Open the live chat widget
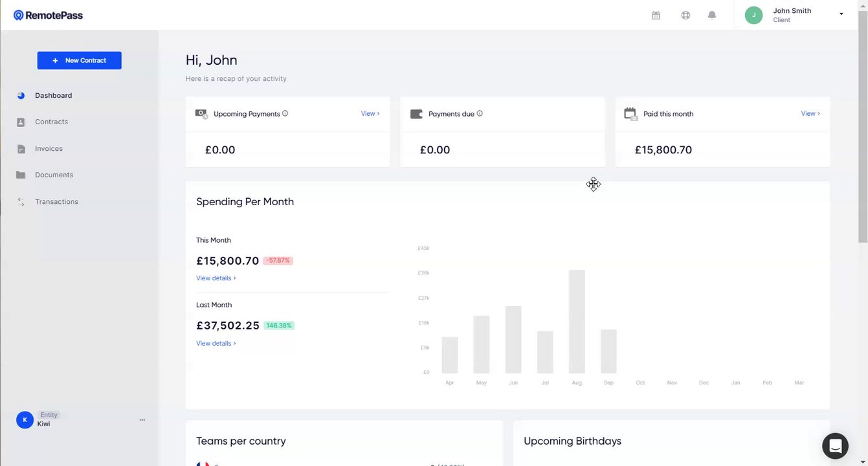 [835, 446]
